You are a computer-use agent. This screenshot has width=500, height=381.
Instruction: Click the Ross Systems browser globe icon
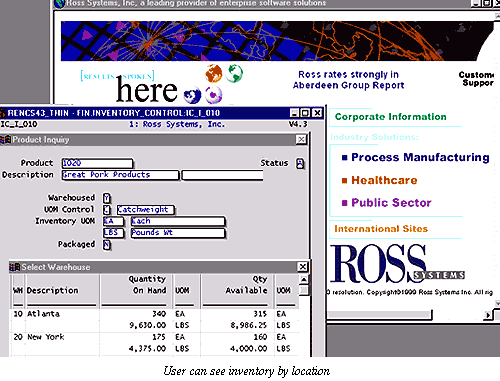pos(60,4)
